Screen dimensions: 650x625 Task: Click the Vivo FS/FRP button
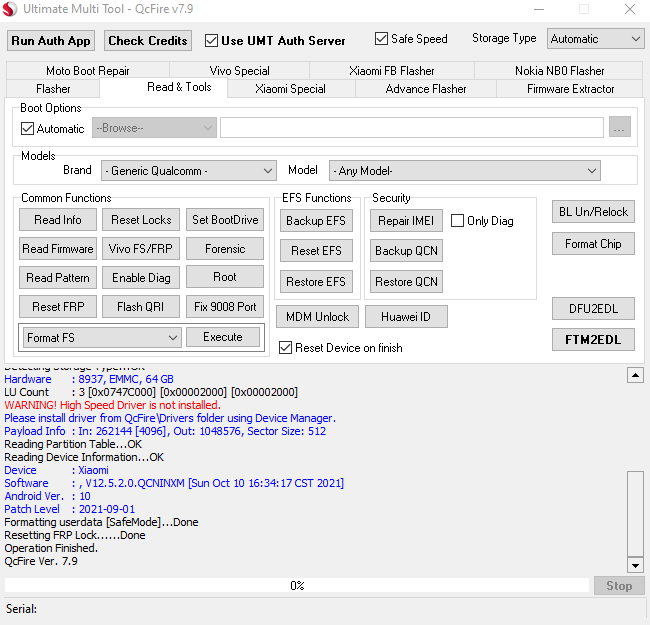coord(141,249)
